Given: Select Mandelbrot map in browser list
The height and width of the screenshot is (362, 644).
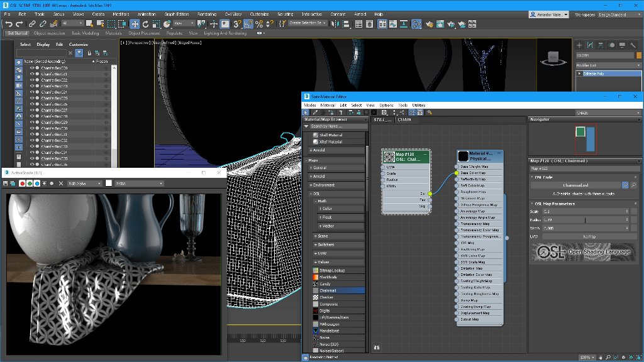Looking at the screenshot, I should click(338, 331).
